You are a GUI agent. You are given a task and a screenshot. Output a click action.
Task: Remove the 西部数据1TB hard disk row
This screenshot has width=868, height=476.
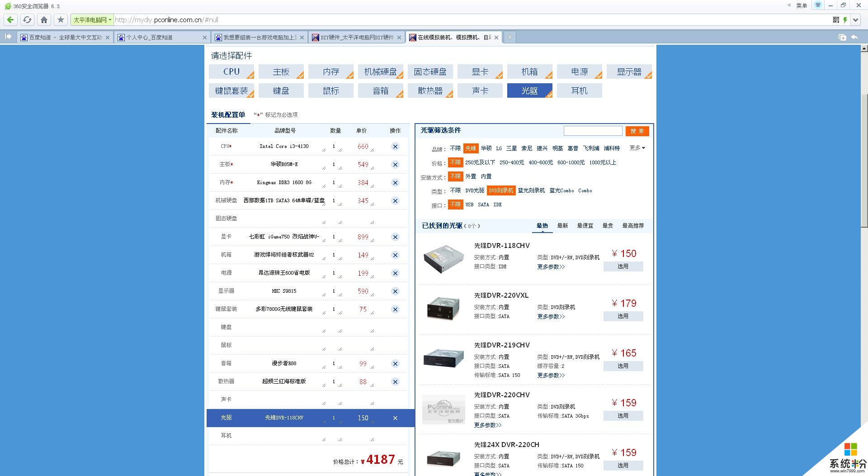(395, 201)
